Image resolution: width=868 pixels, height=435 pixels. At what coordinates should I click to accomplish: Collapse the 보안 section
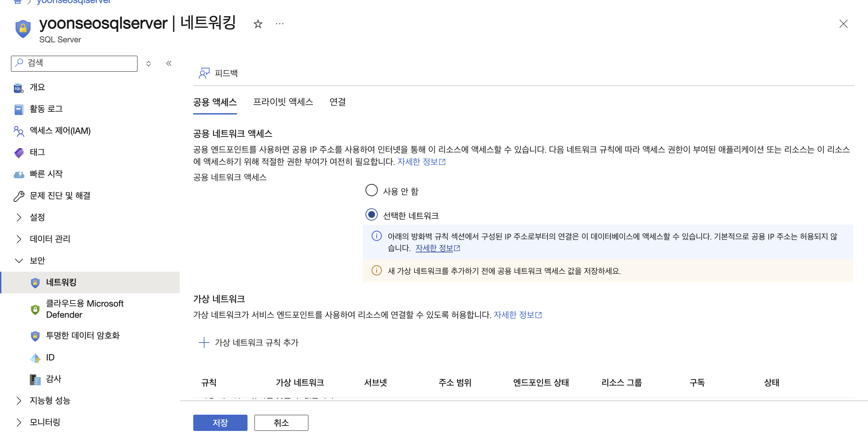coord(19,261)
